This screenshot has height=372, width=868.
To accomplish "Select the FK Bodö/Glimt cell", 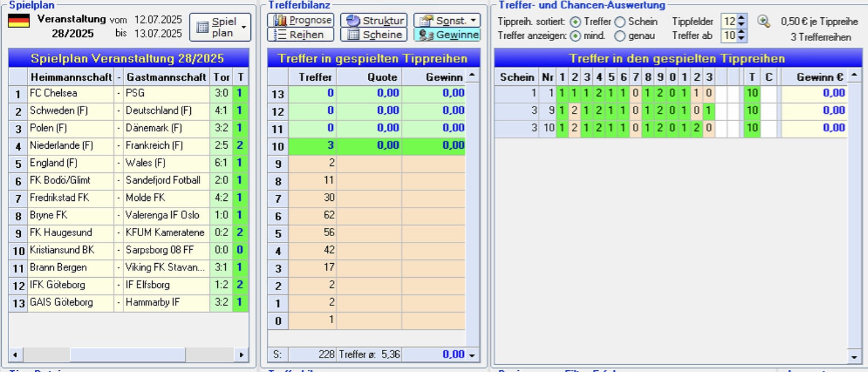I will tap(71, 180).
